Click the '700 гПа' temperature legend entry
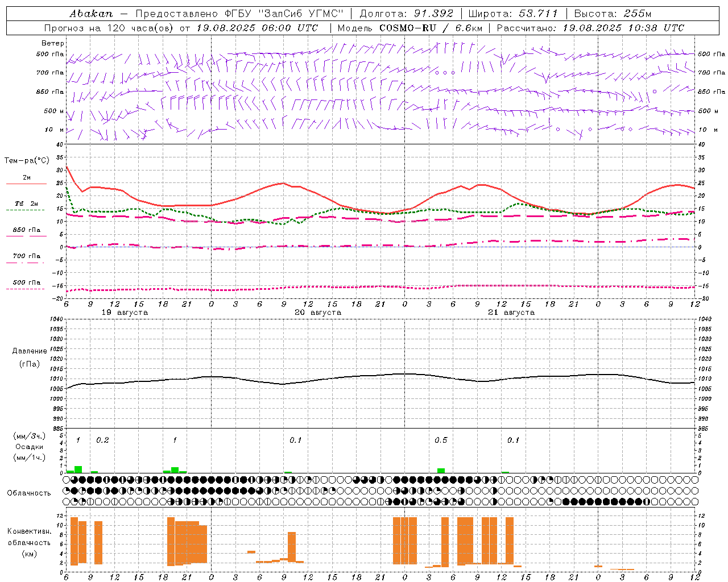Image resolution: width=728 pixels, height=582 pixels. pyautogui.click(x=26, y=256)
